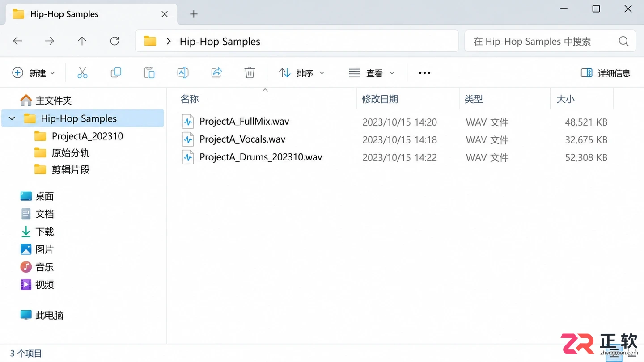Click the Hip-Hop Samples address bar path
Image resolution: width=644 pixels, height=362 pixels.
[220, 42]
